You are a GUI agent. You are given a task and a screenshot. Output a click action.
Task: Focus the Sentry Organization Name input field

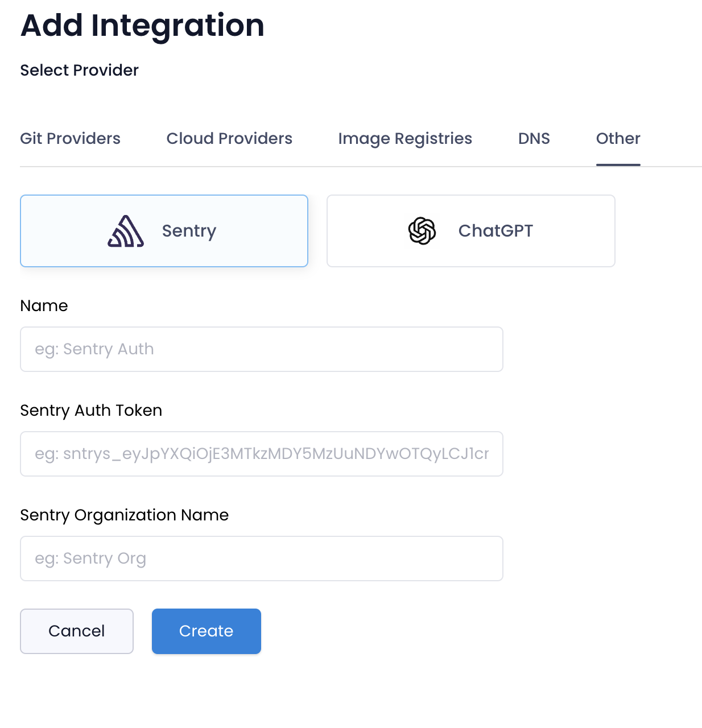coord(262,559)
